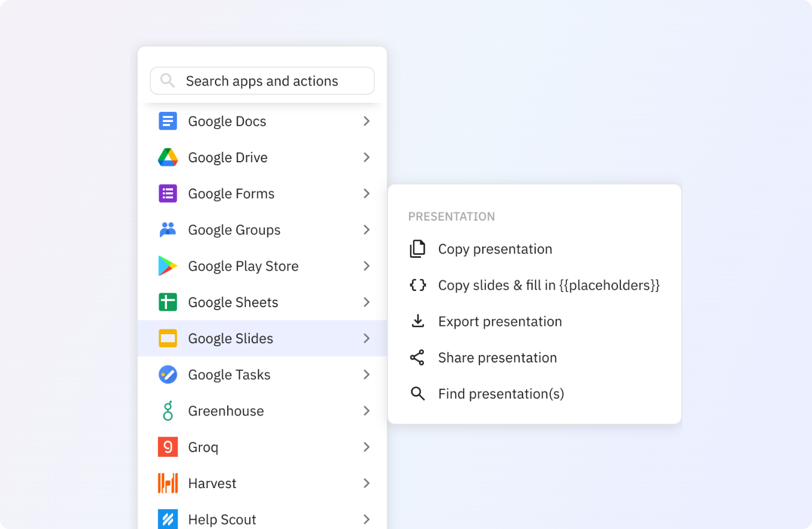Viewport: 812px width, 529px height.
Task: Open the Google Tasks label
Action: (229, 375)
